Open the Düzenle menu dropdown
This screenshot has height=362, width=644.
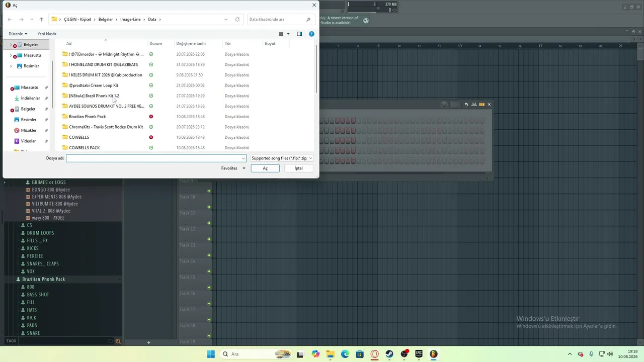click(18, 34)
